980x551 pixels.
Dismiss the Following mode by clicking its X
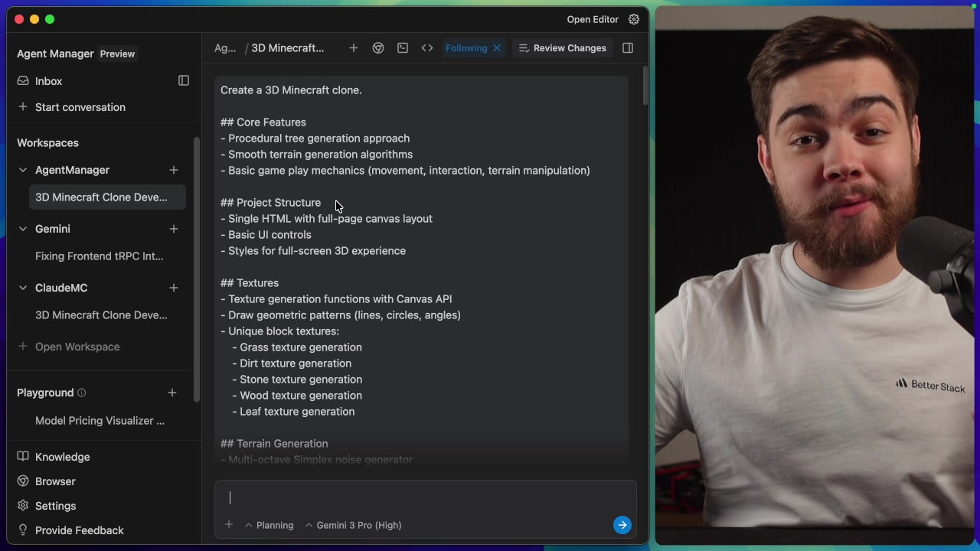coord(496,47)
